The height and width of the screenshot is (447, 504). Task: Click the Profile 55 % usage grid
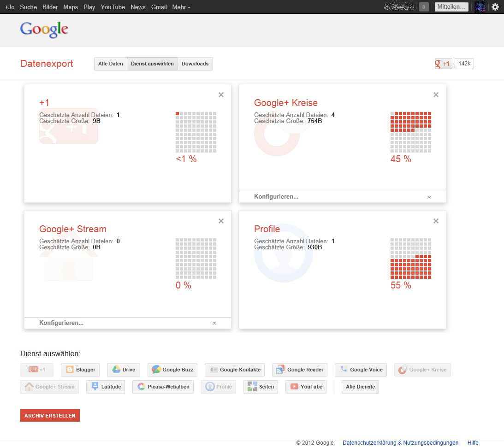(x=411, y=258)
